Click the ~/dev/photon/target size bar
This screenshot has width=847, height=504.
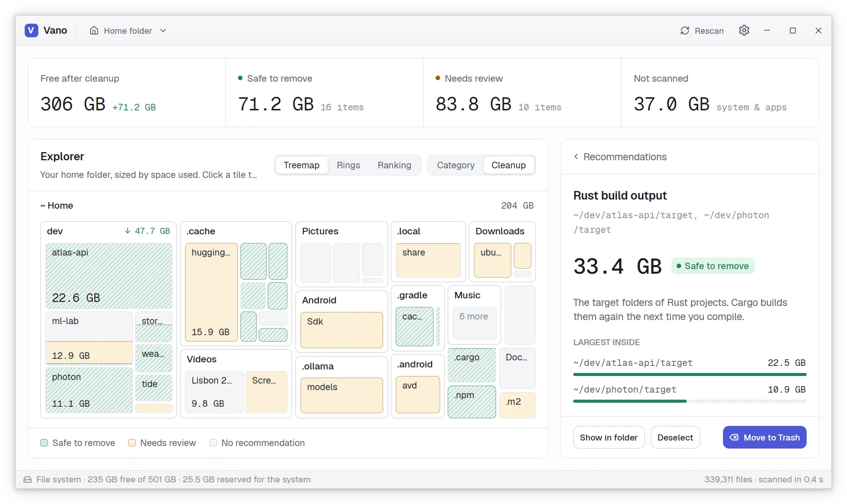[x=690, y=401]
